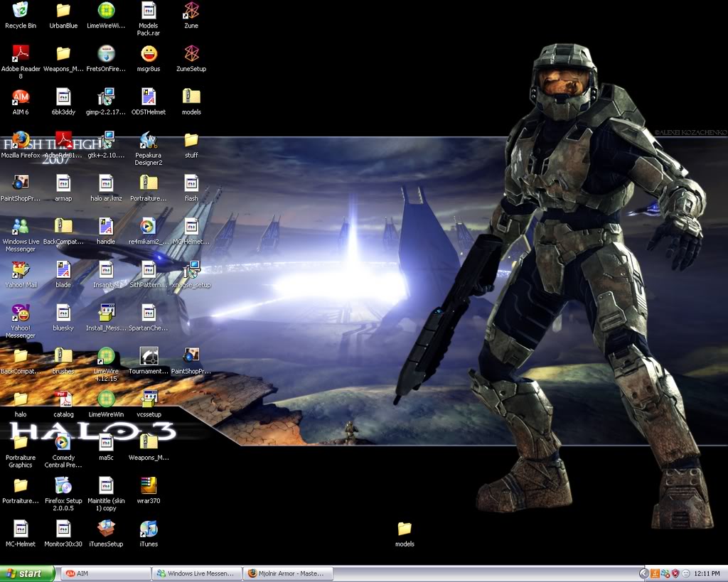
Task: Select the Monitor30x30 file
Action: click(63, 529)
